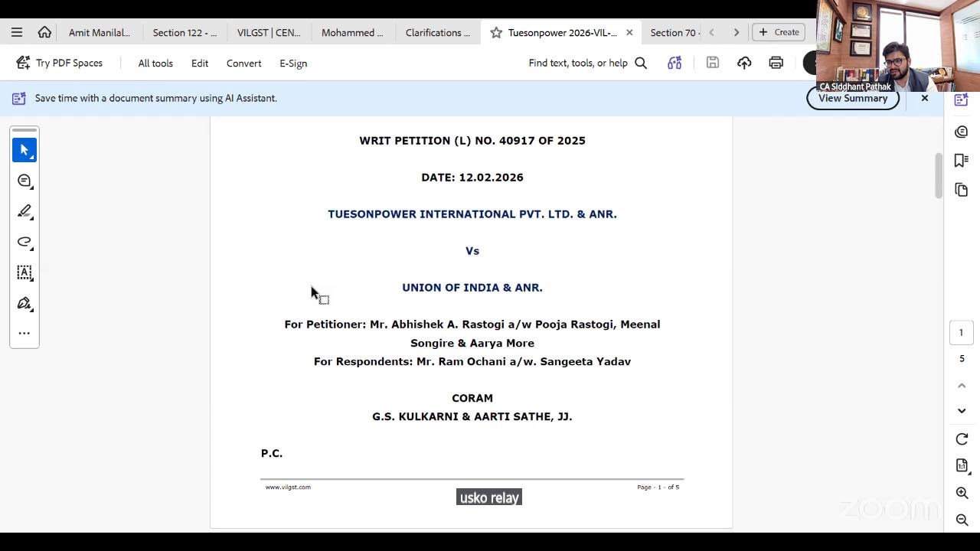The image size is (980, 551).
Task: Open the AI Assistant toolbar icon
Action: [x=675, y=63]
